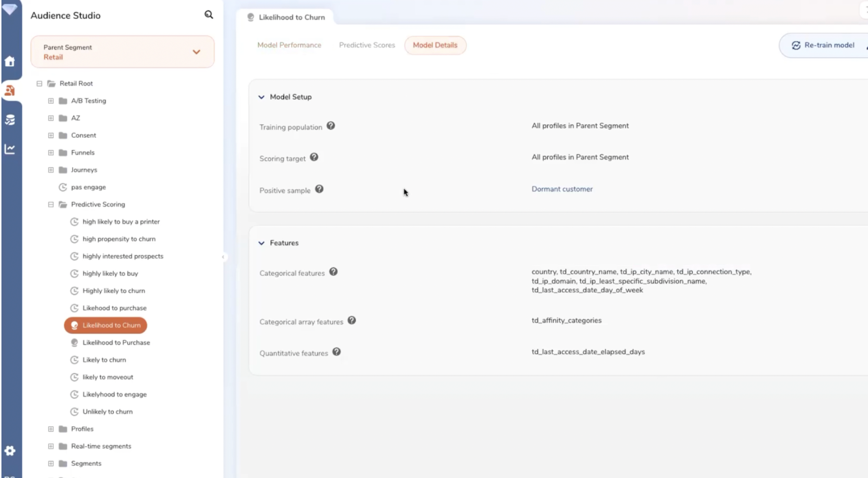Screen dimensions: 868x478
Task: Switch to the Model Performance tab
Action: (289, 45)
